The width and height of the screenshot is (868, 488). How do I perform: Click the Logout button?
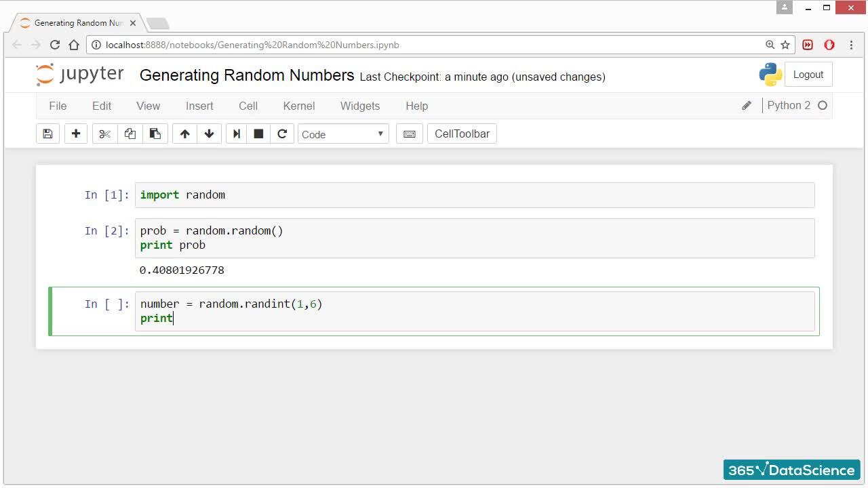808,75
